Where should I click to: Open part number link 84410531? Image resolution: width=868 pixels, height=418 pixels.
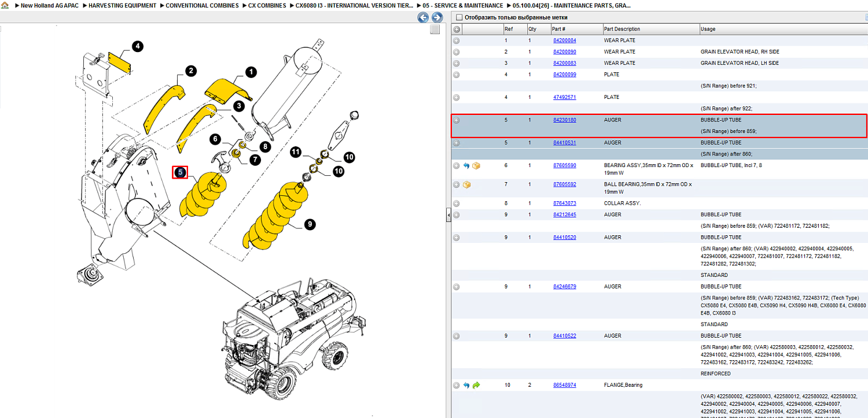point(564,143)
